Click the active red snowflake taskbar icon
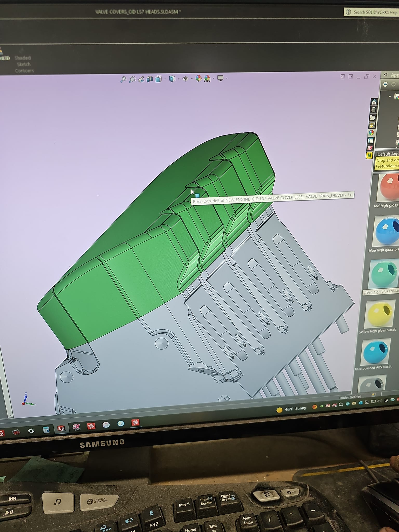This screenshot has width=399, height=532. click(x=135, y=423)
